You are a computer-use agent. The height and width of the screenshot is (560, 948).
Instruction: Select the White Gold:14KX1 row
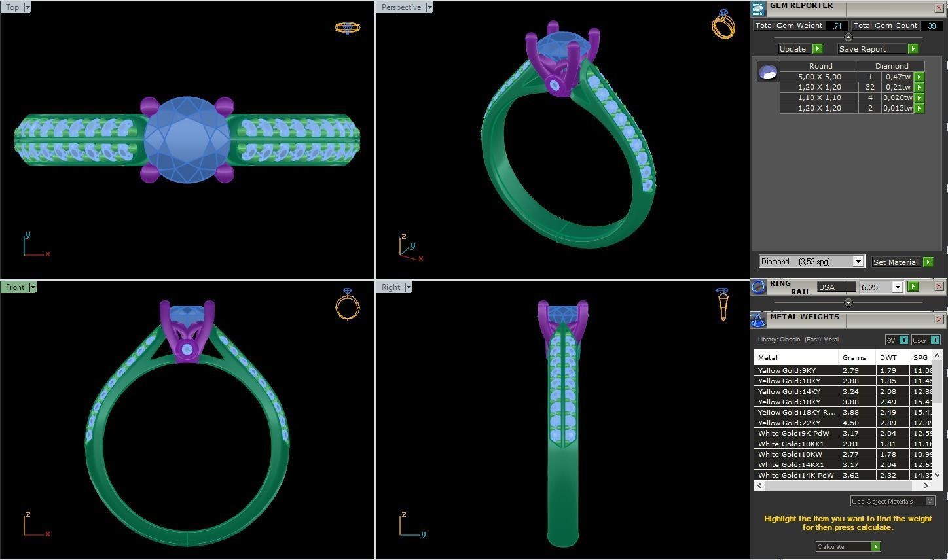click(843, 464)
